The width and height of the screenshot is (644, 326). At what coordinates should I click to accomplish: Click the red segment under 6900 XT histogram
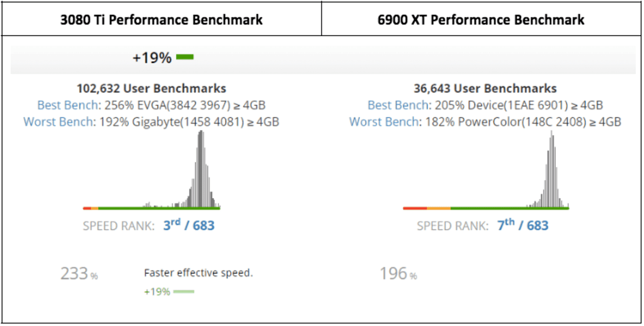(415, 208)
